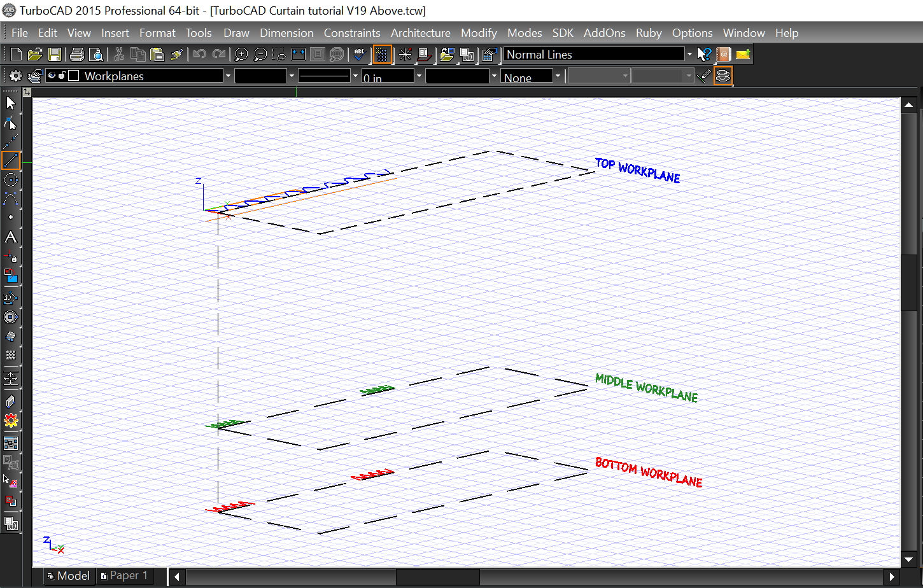
Task: Click the TOP WORKPLANE label
Action: point(638,171)
